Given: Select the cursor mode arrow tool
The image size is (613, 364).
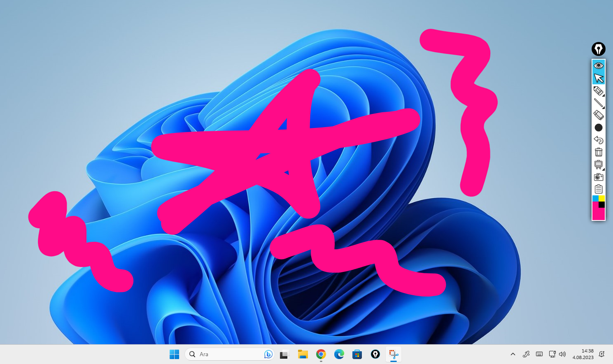Looking at the screenshot, I should click(x=599, y=78).
